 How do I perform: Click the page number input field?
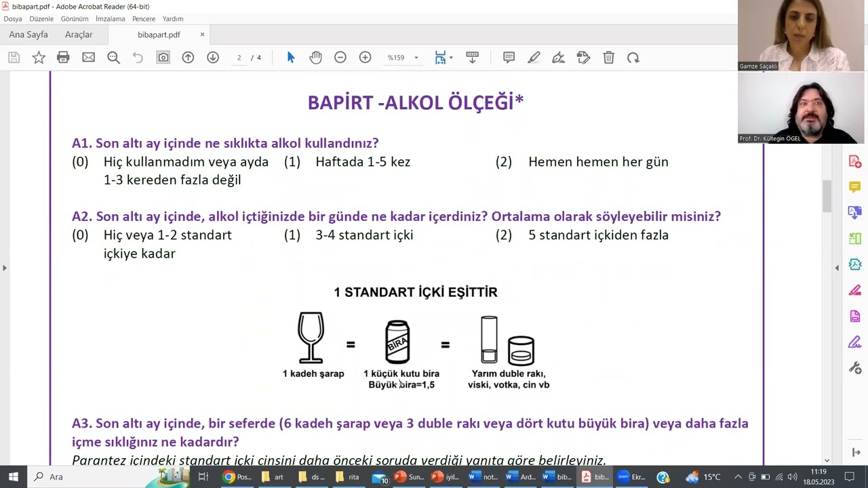[x=239, y=58]
